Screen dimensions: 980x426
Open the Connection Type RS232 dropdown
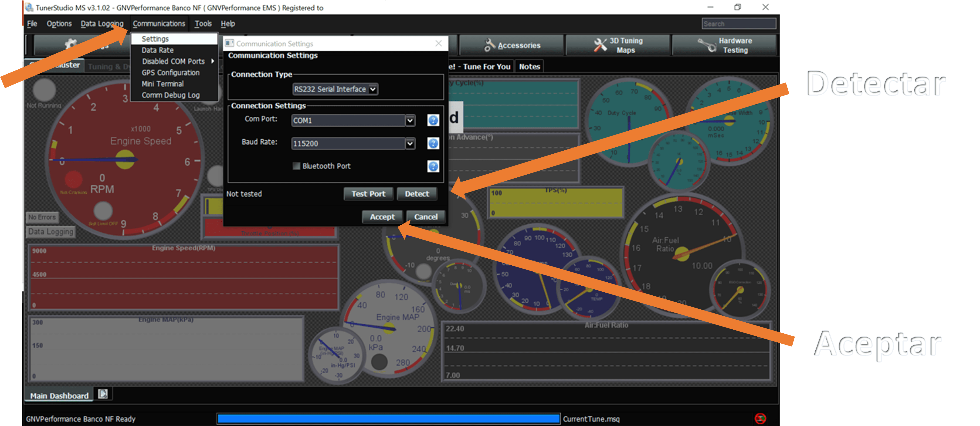tap(335, 89)
